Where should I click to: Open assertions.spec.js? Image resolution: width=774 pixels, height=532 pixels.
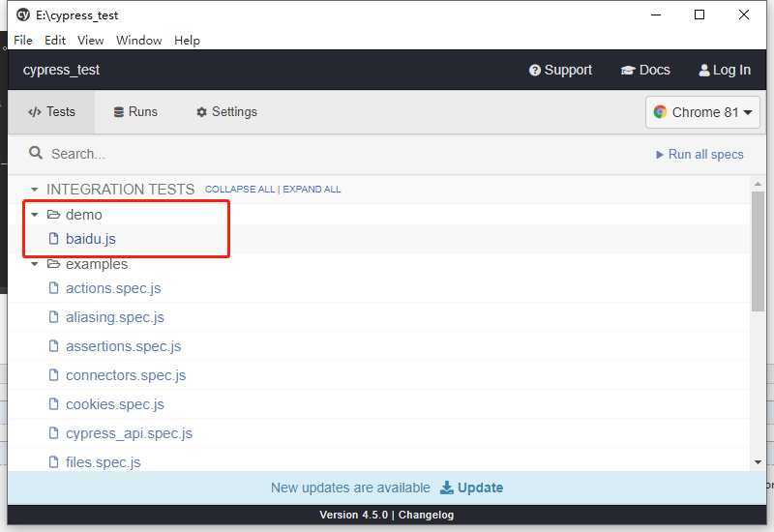[124, 346]
